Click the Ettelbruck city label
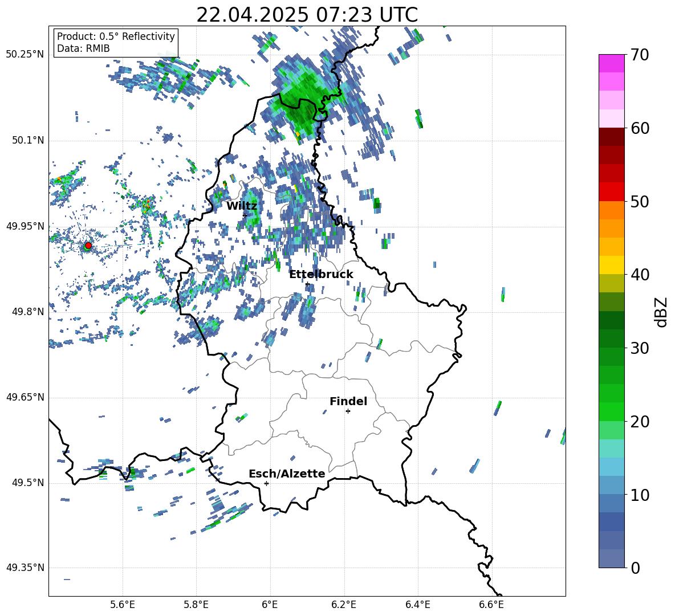 pos(321,275)
